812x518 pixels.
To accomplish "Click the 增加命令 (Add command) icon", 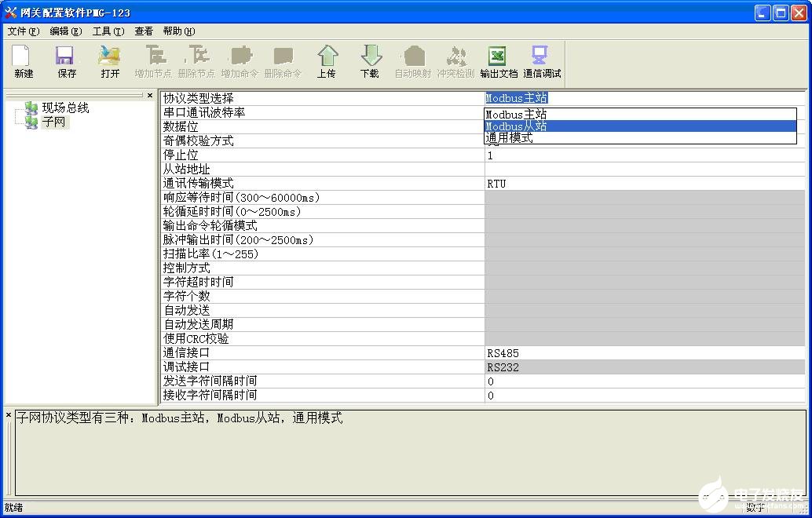I will pyautogui.click(x=241, y=55).
